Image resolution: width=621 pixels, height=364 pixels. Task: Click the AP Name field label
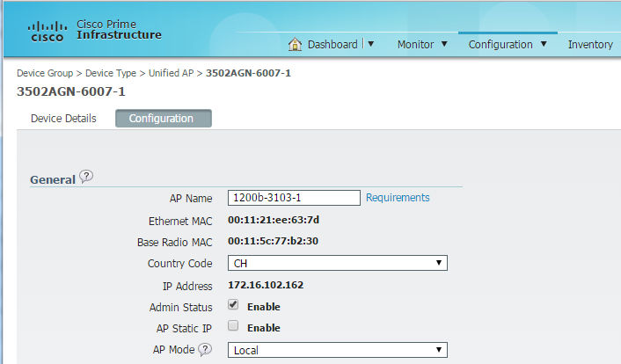click(x=191, y=199)
